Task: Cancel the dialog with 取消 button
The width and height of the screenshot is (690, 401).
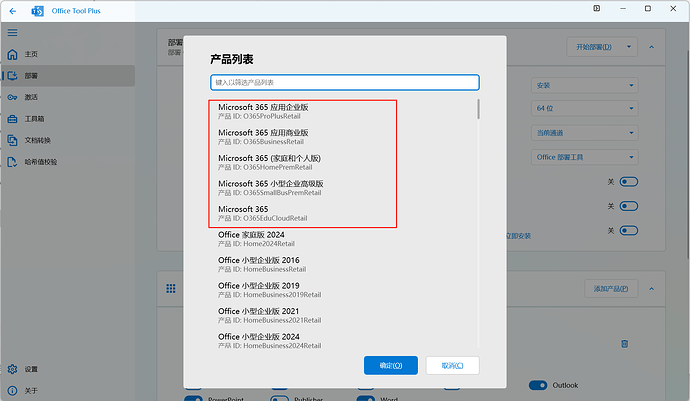Action: coord(452,365)
